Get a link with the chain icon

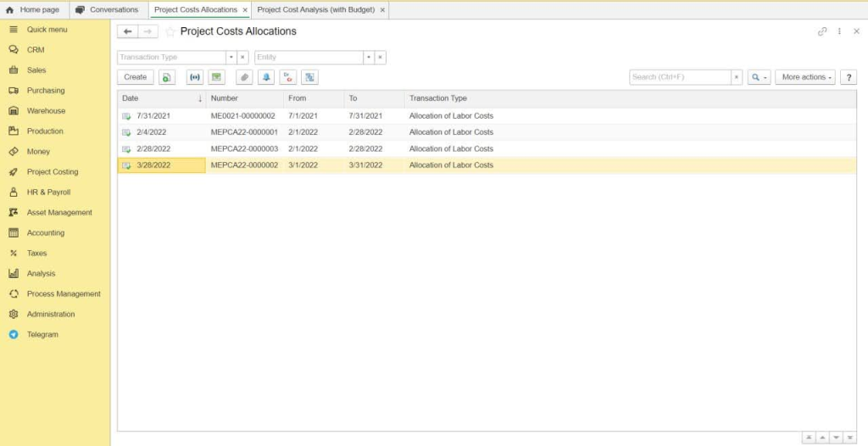[822, 31]
